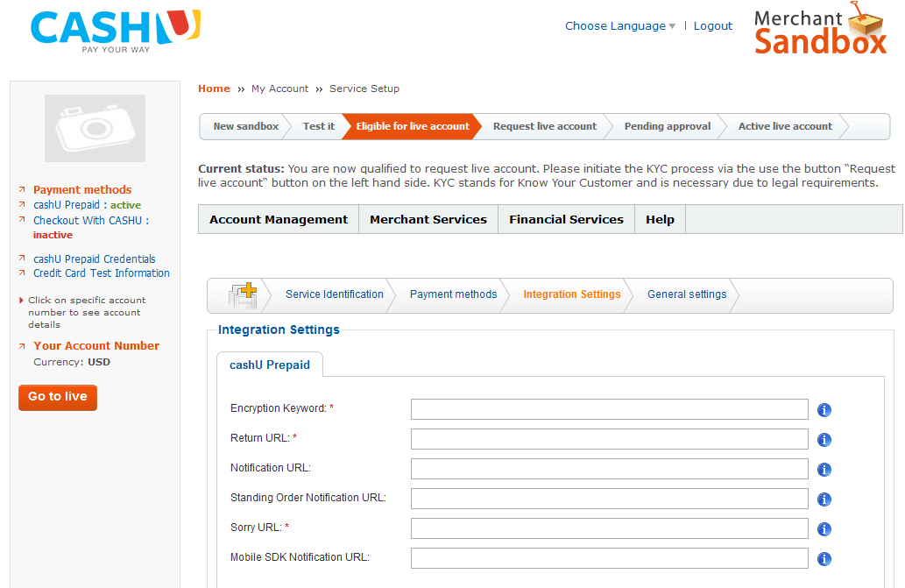The height and width of the screenshot is (588, 905).
Task: Click the Go to live button
Action: pos(58,398)
